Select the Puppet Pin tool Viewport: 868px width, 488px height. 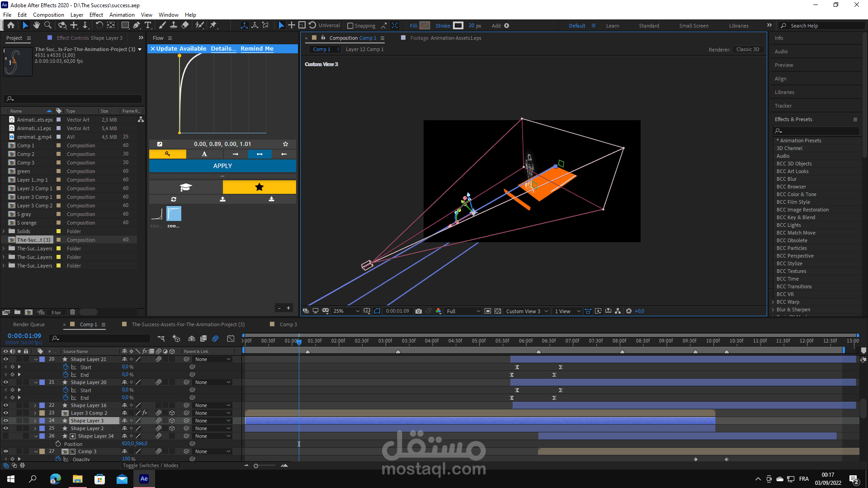(x=213, y=25)
